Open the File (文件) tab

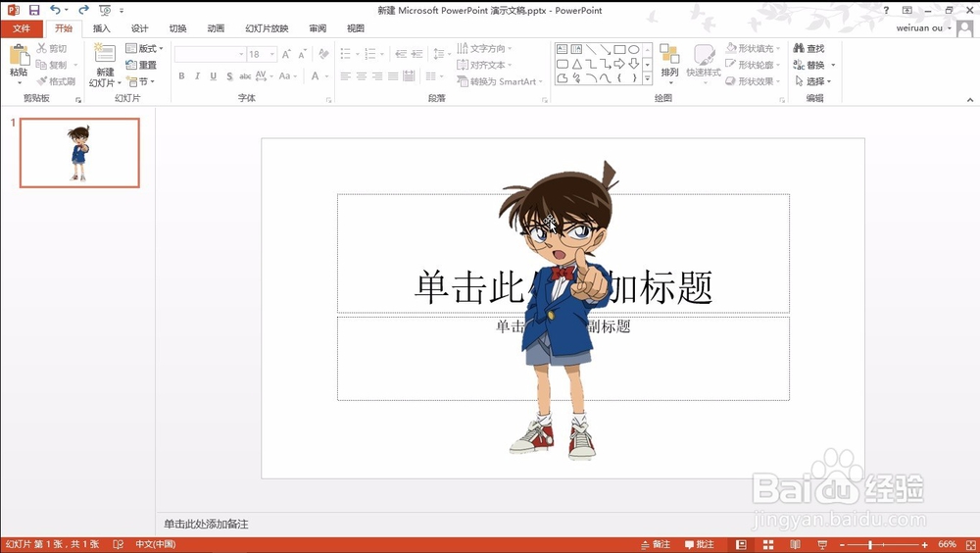click(x=22, y=28)
